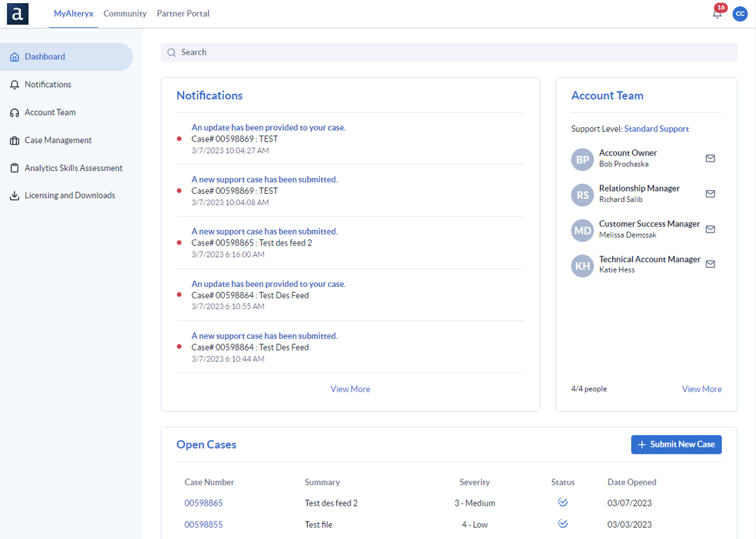Click the '4 - Low' severity cell
This screenshot has width=756, height=539.
pyautogui.click(x=474, y=525)
